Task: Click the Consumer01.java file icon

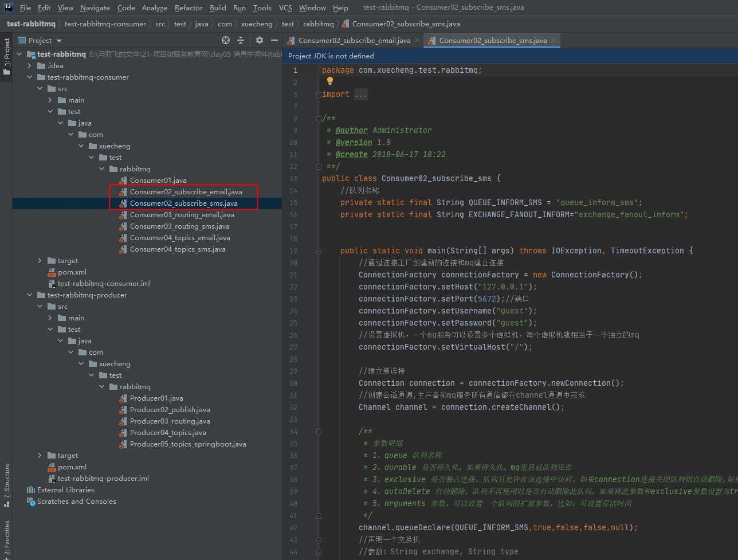Action: pyautogui.click(x=123, y=181)
